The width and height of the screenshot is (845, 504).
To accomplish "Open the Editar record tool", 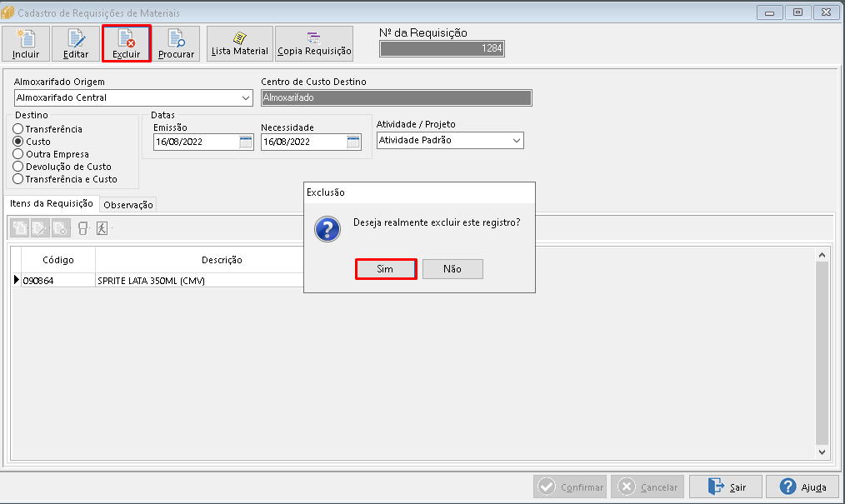I will pyautogui.click(x=76, y=43).
